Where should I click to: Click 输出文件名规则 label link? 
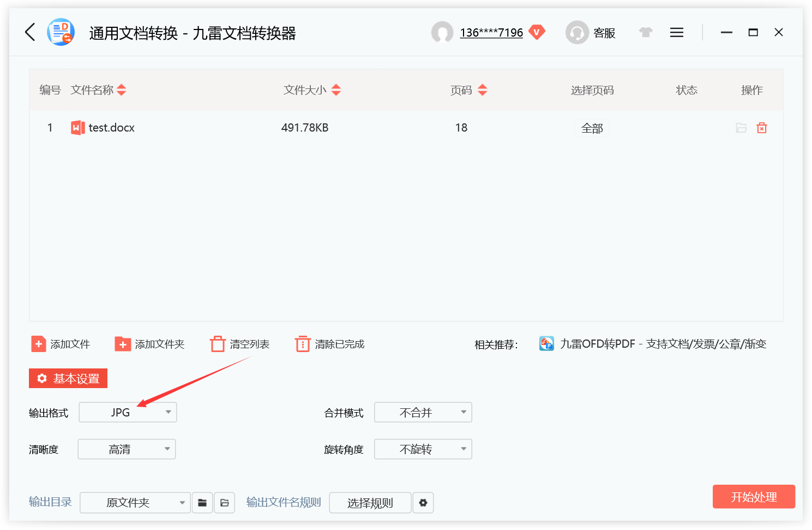click(x=284, y=502)
